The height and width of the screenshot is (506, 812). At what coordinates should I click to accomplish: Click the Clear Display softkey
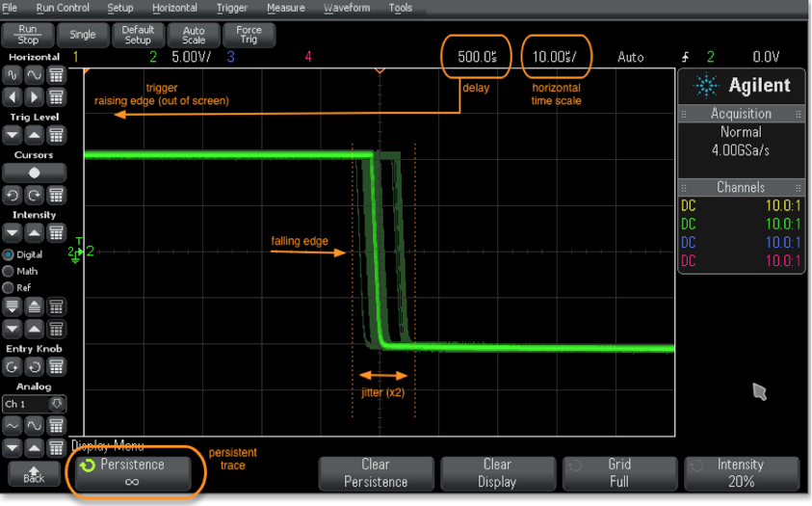498,473
